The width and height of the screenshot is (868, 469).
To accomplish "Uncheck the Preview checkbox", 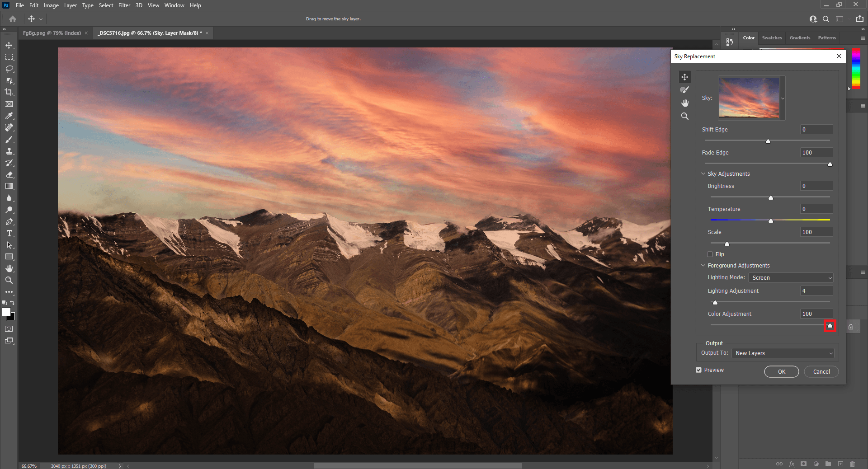I will coord(698,370).
